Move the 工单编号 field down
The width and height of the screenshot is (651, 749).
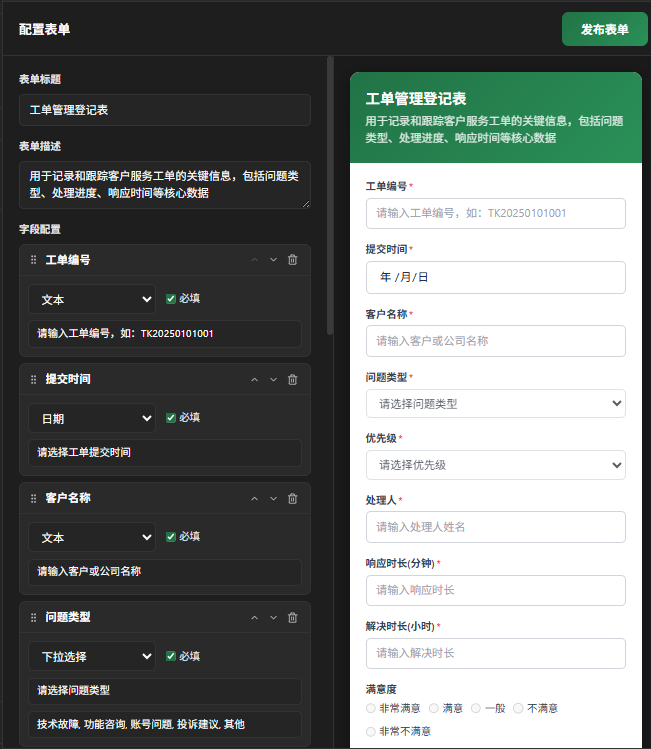click(x=273, y=260)
